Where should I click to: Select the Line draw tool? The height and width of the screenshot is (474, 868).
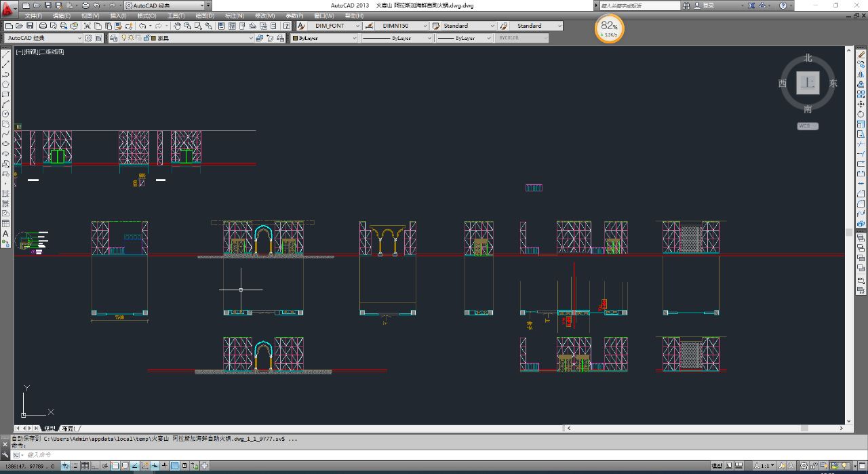point(5,55)
